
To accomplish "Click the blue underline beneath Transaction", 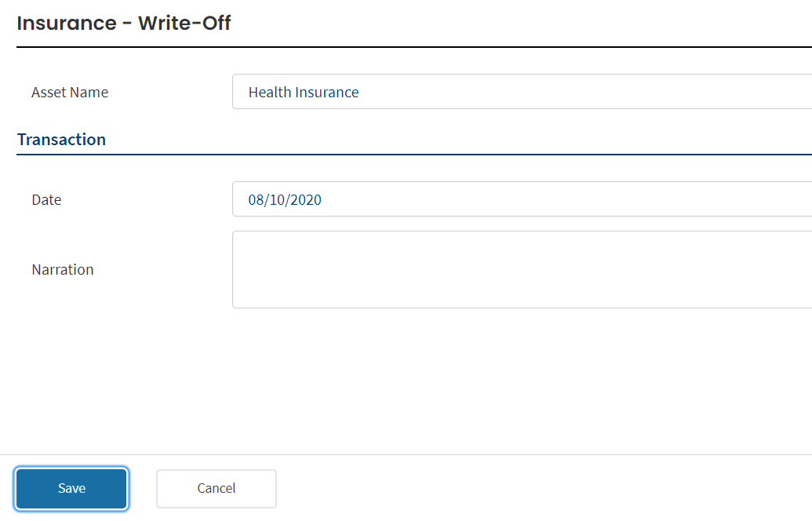I will pos(414,155).
